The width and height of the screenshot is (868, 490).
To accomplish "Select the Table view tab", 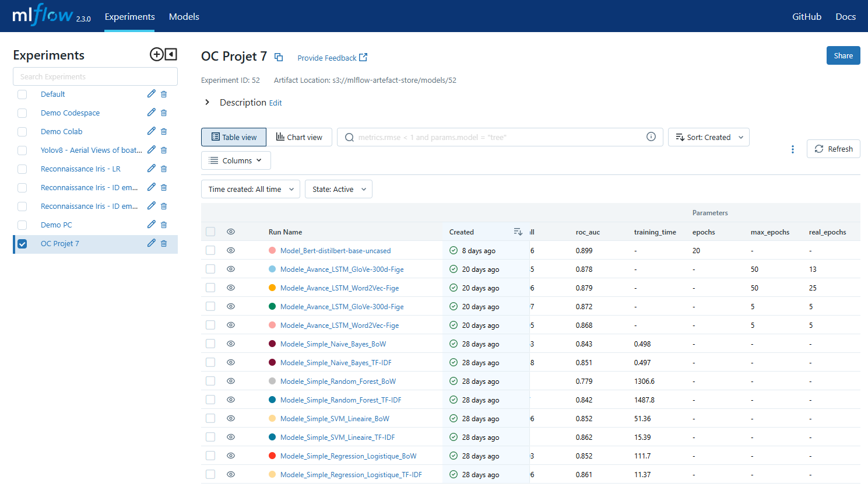I will pyautogui.click(x=234, y=137).
